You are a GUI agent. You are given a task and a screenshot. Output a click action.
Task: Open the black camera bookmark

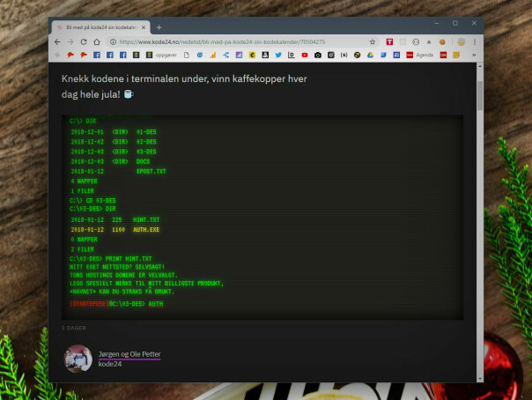click(318, 55)
